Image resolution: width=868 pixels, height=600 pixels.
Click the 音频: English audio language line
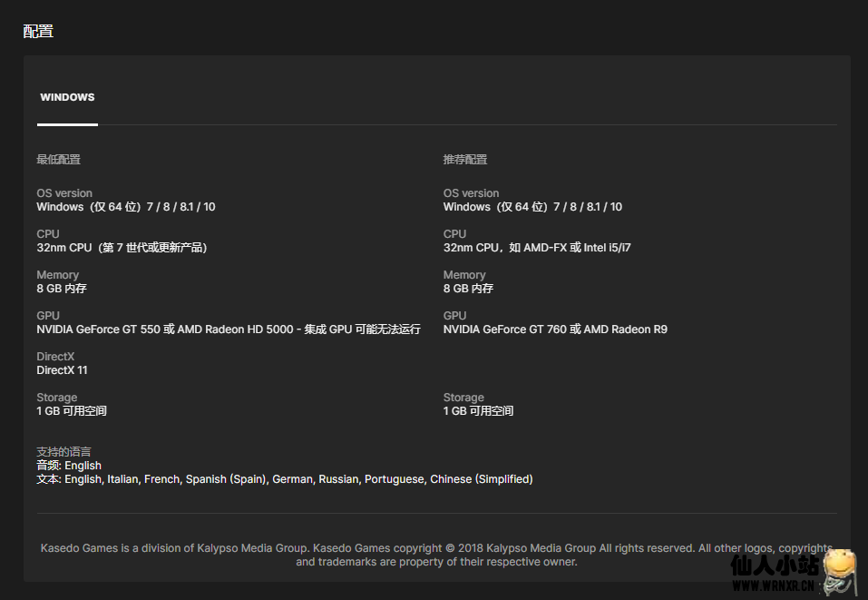coord(69,466)
